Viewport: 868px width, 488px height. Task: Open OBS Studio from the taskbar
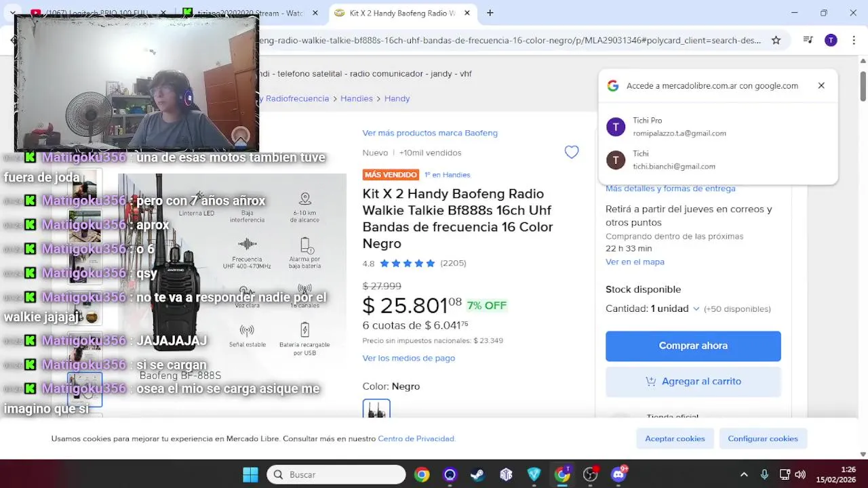click(x=591, y=474)
